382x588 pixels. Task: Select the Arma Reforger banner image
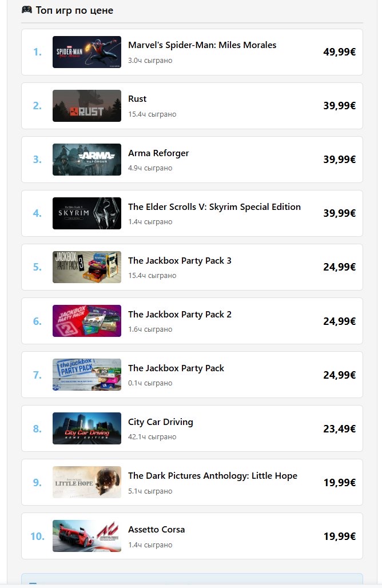coord(86,160)
